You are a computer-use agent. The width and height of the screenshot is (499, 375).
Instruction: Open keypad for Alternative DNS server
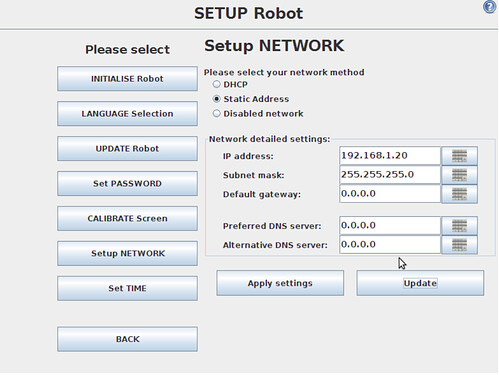[x=459, y=245]
